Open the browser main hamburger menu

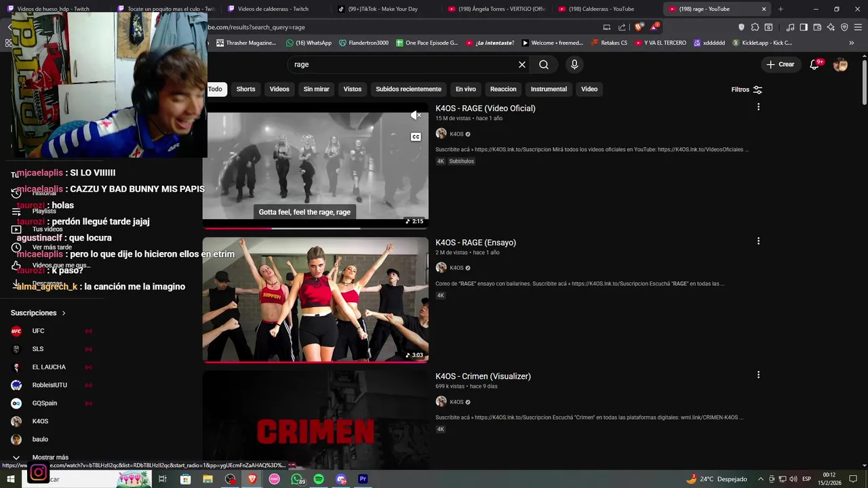pos(858,27)
